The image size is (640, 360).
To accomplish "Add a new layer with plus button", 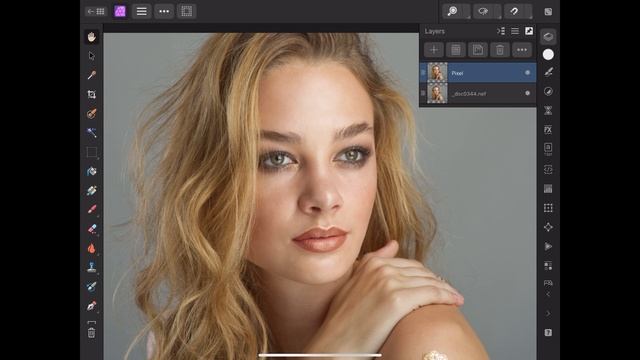I will (x=434, y=50).
